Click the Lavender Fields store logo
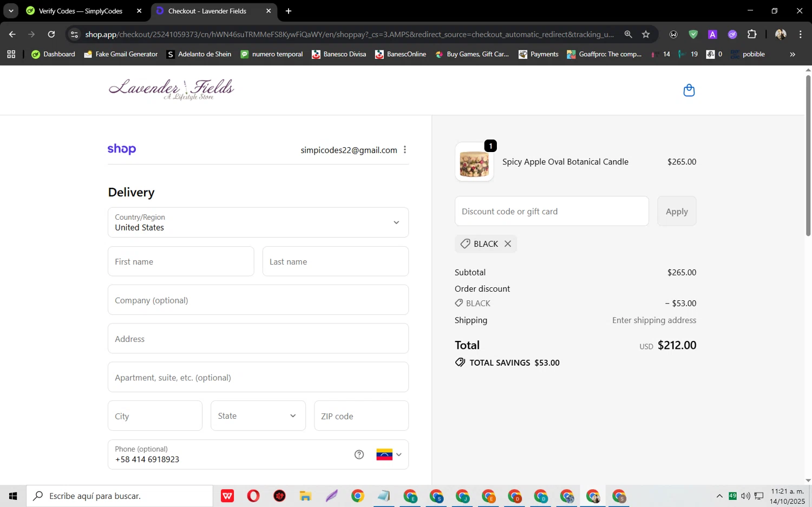Screen dimensions: 812x507 click(171, 90)
